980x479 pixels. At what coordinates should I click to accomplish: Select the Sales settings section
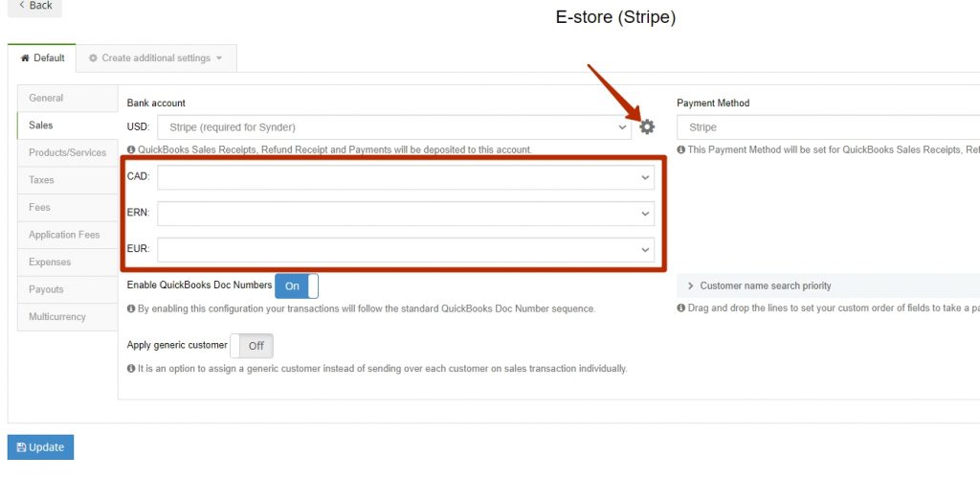point(68,125)
